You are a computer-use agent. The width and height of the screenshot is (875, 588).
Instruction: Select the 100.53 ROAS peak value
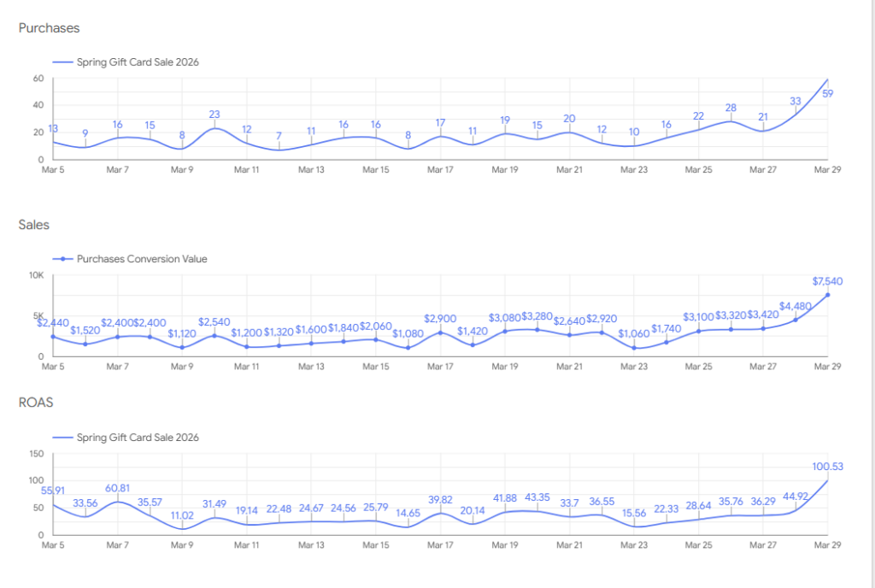point(827,466)
